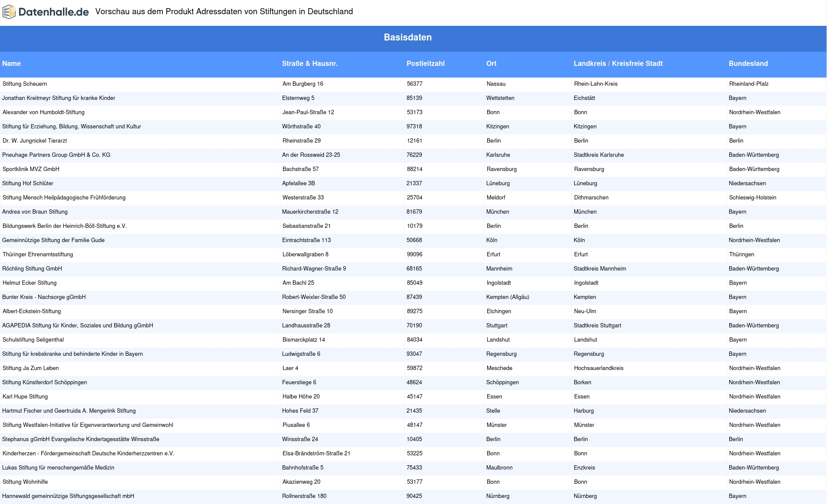Click Schleswig-Holstein state cell
The height and width of the screenshot is (504, 827).
[752, 198]
